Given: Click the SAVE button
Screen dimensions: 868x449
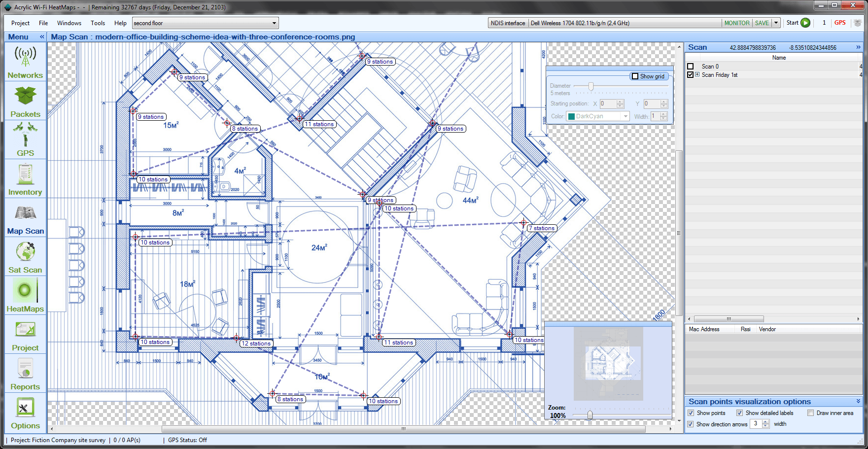Looking at the screenshot, I should (762, 23).
